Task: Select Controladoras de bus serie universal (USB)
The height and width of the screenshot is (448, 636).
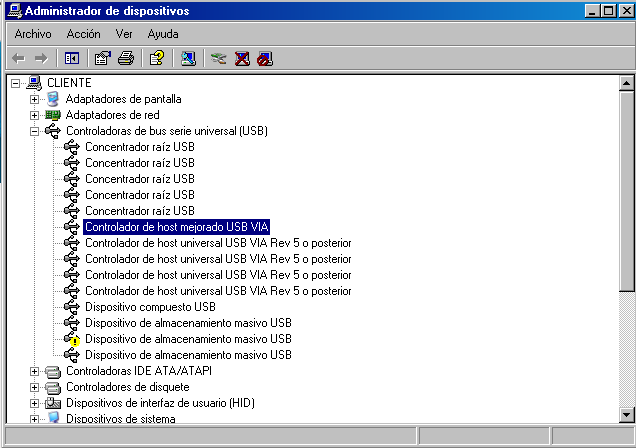Action: pyautogui.click(x=167, y=131)
